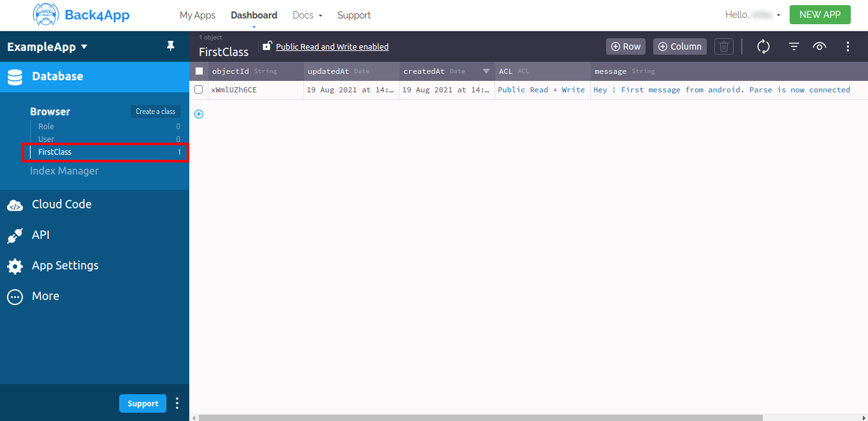Click Public Read and Write enabled link
This screenshot has width=868, height=421.
[332, 46]
